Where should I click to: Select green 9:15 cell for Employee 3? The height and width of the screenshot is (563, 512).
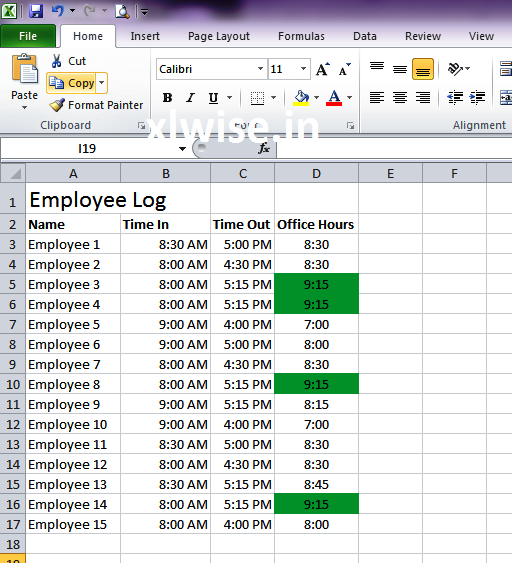point(316,284)
